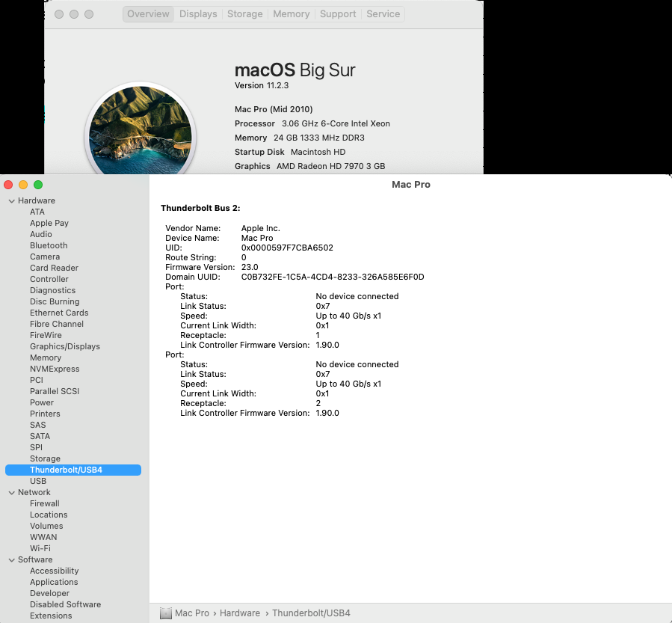Minimize the System Information window (yellow button)
This screenshot has height=623, width=672.
(23, 185)
